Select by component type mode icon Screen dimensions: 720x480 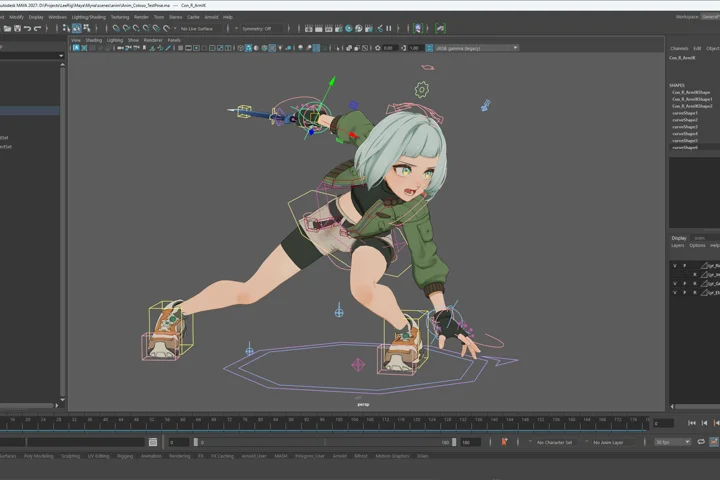86,28
